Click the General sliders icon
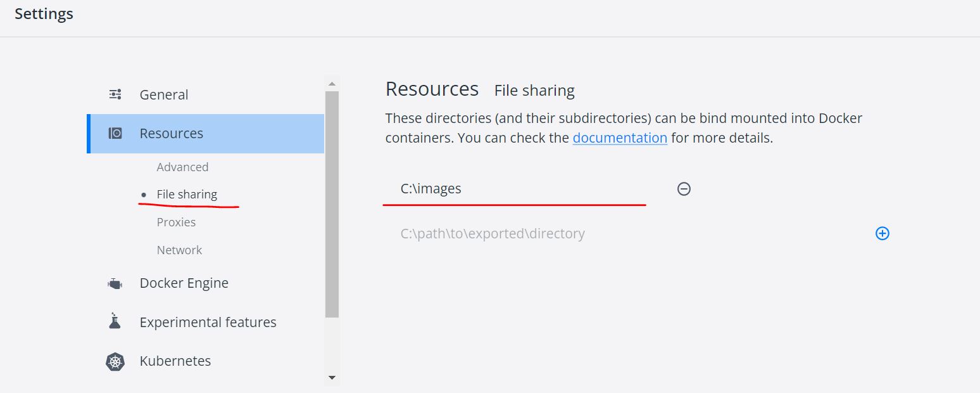 click(115, 94)
